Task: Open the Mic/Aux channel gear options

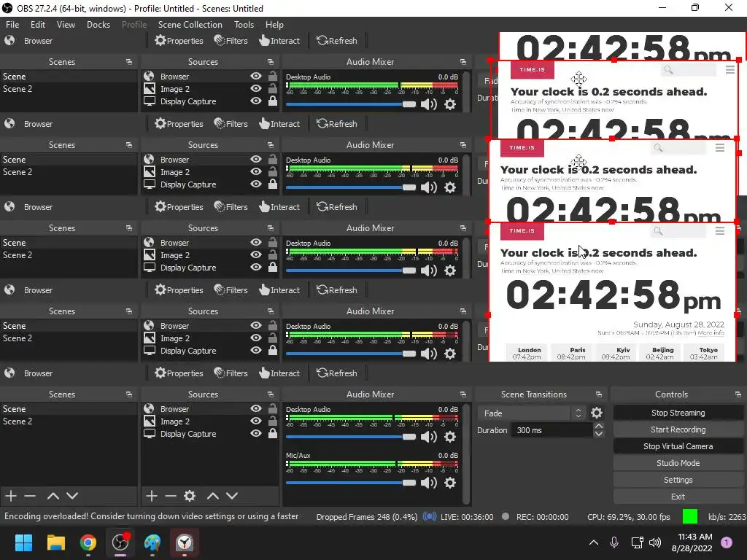Action: pos(449,483)
